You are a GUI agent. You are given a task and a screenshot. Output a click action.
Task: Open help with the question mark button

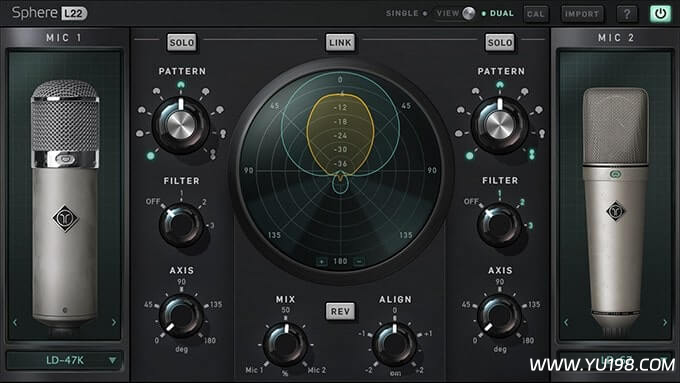click(x=627, y=14)
